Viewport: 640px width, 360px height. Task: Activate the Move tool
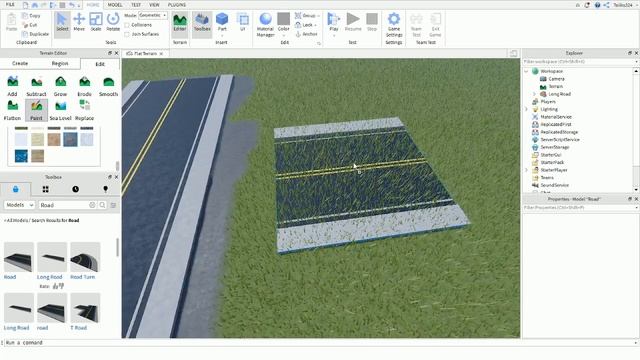point(79,22)
